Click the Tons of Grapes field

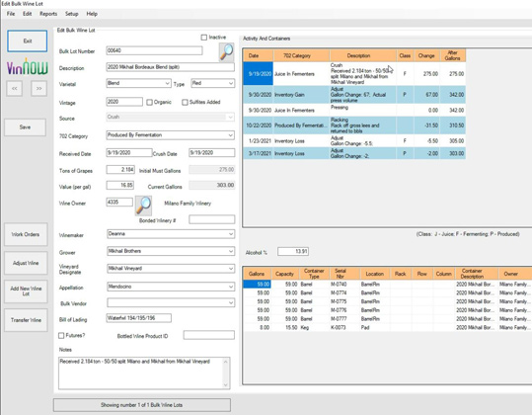pyautogui.click(x=120, y=170)
